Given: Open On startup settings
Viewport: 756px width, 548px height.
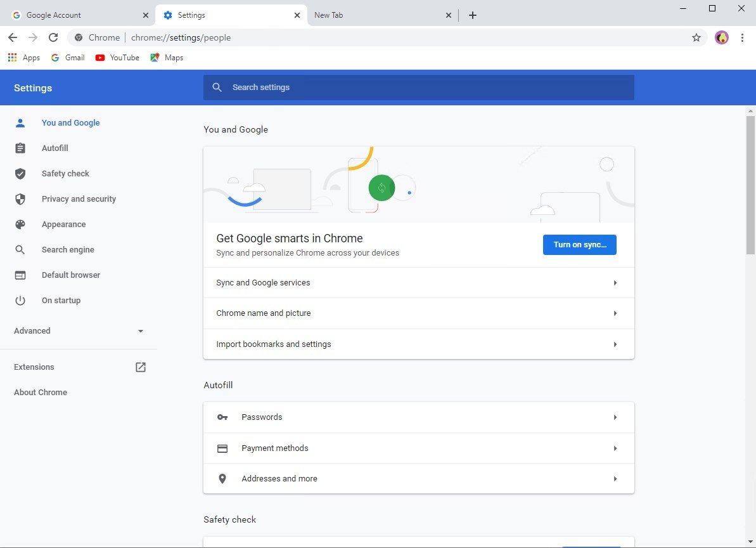Looking at the screenshot, I should point(61,301).
